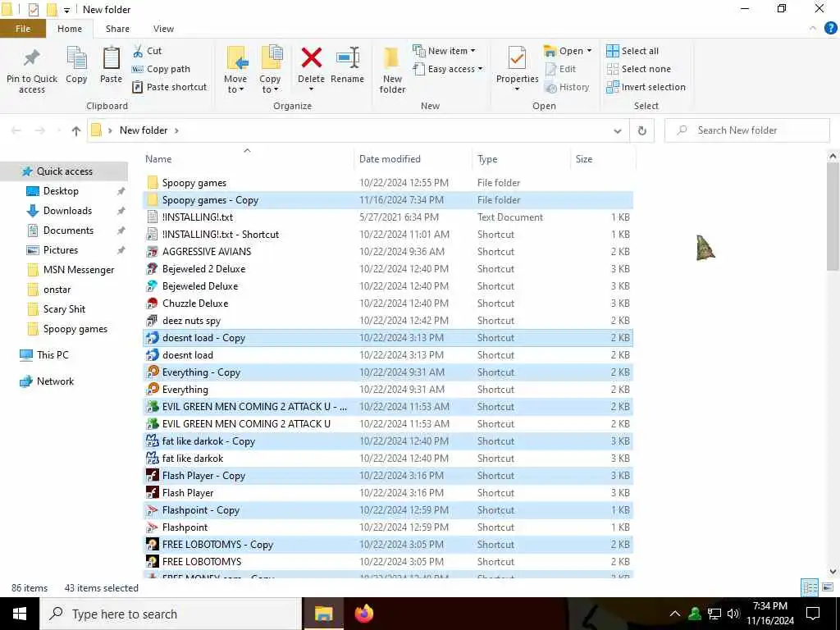The width and height of the screenshot is (840, 630).
Task: Expand the Open dropdown arrow in the ribbon
Action: (x=589, y=51)
